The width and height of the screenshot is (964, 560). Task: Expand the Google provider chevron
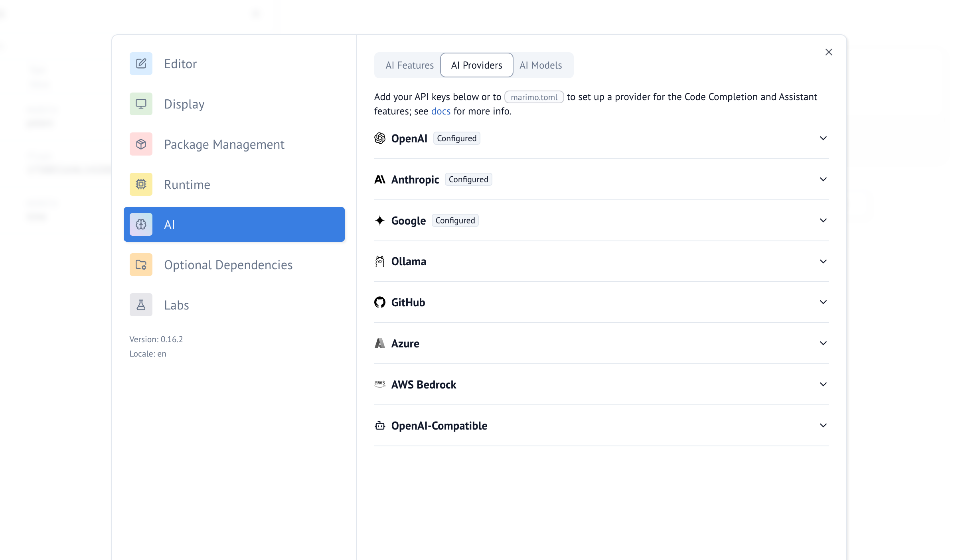coord(823,221)
